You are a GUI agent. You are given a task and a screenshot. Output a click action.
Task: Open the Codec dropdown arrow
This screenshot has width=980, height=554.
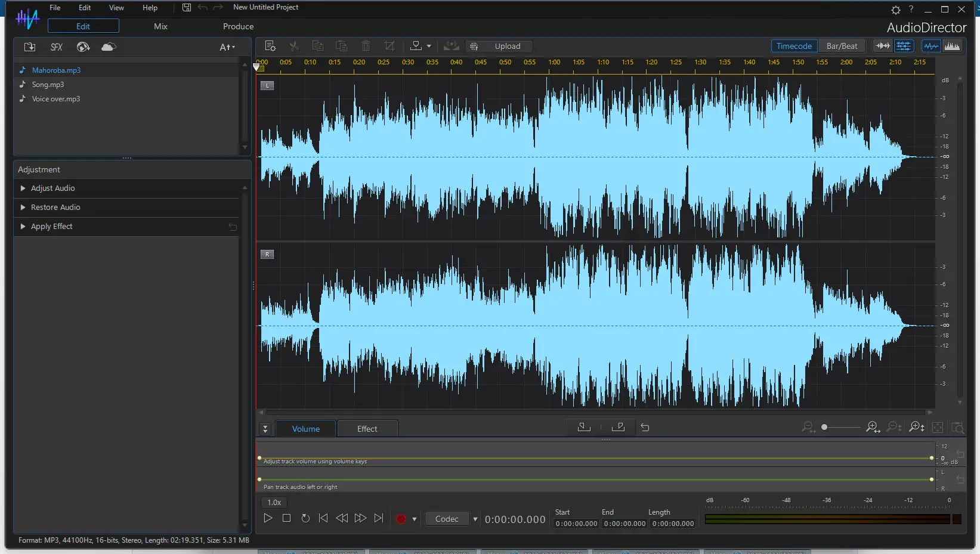(x=475, y=519)
